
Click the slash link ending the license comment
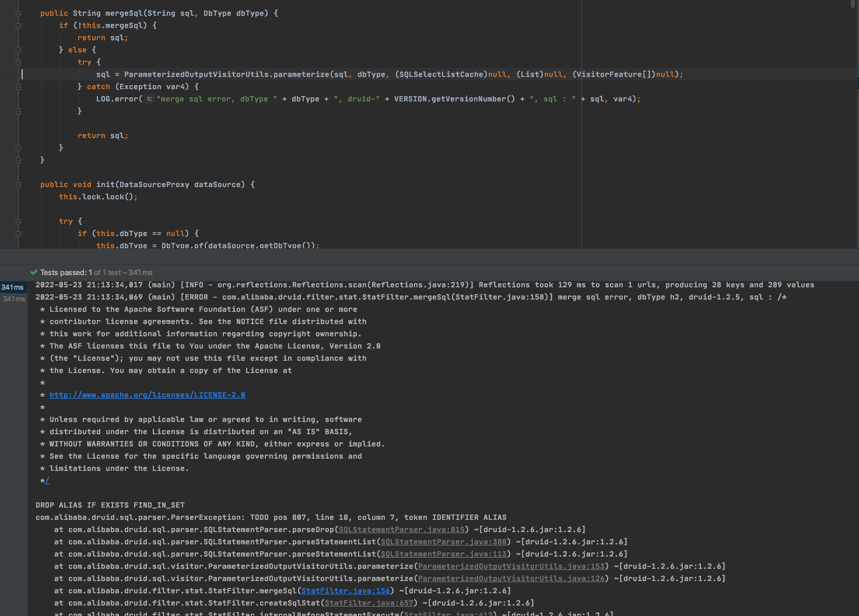(x=47, y=481)
